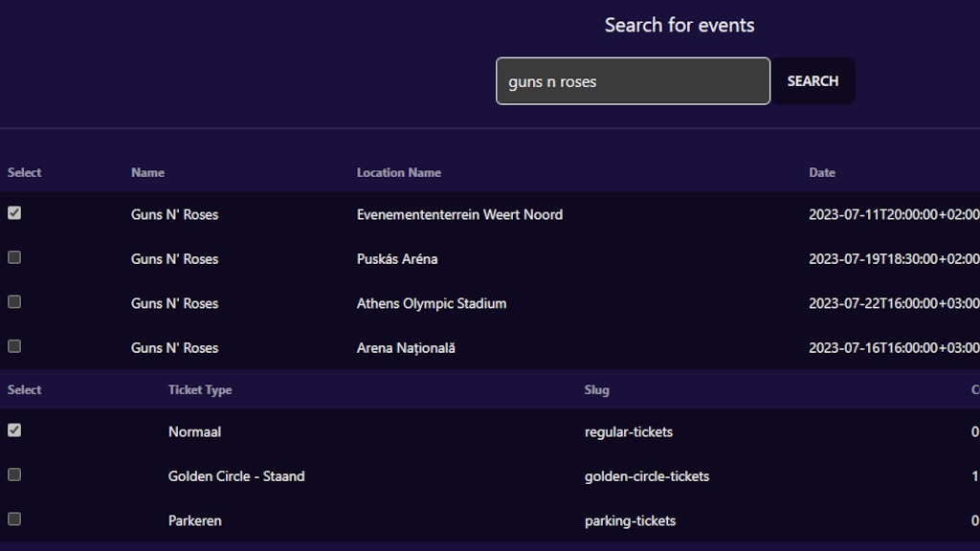Click the parking-tickets slug text

click(630, 521)
